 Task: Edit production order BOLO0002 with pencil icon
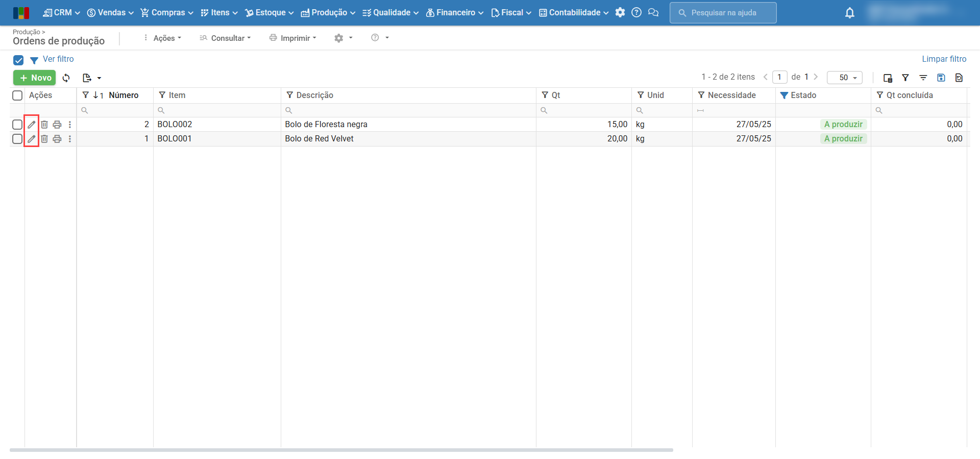[x=32, y=125]
